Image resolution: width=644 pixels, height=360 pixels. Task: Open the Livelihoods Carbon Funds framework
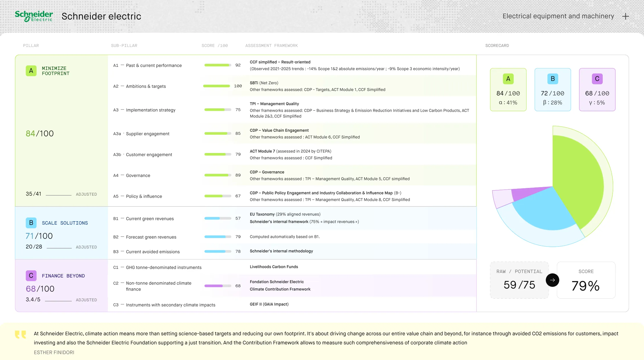[x=274, y=267]
